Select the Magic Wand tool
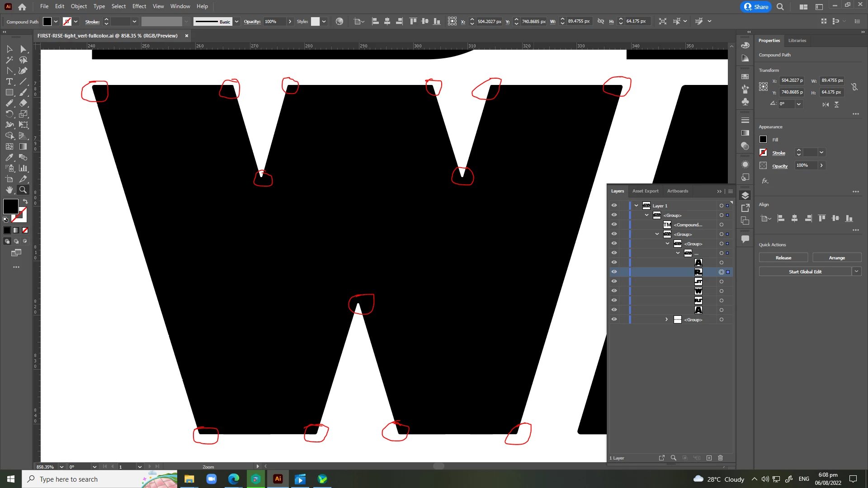Image resolution: width=868 pixels, height=488 pixels. [9, 60]
